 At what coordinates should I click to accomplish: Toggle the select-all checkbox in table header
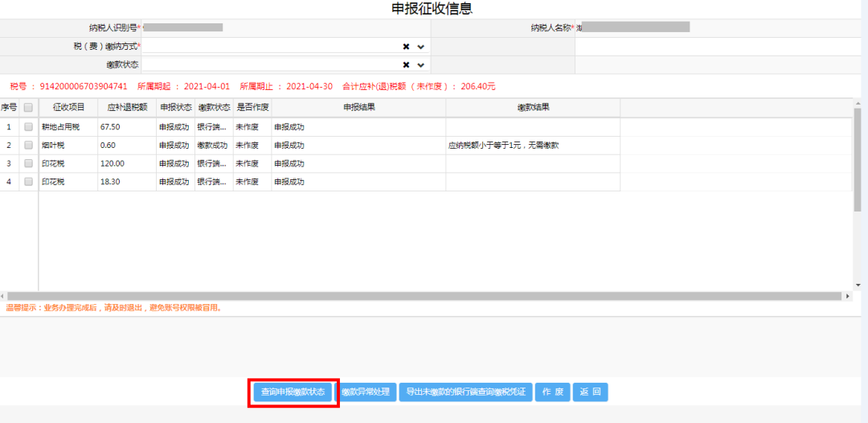click(28, 108)
